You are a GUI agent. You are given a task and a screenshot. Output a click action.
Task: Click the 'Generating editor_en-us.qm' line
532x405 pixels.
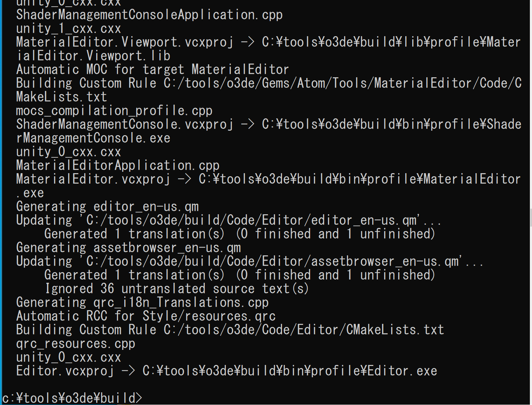pyautogui.click(x=107, y=207)
